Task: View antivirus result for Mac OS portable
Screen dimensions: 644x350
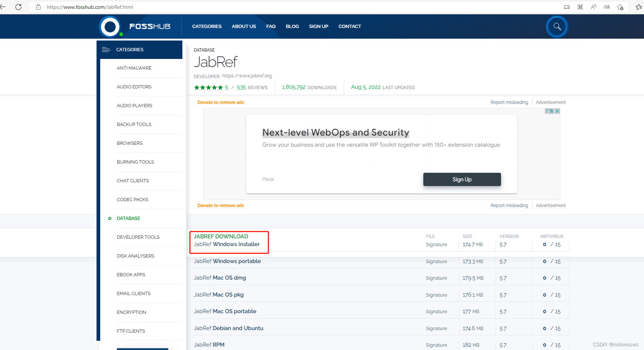Action: point(552,312)
